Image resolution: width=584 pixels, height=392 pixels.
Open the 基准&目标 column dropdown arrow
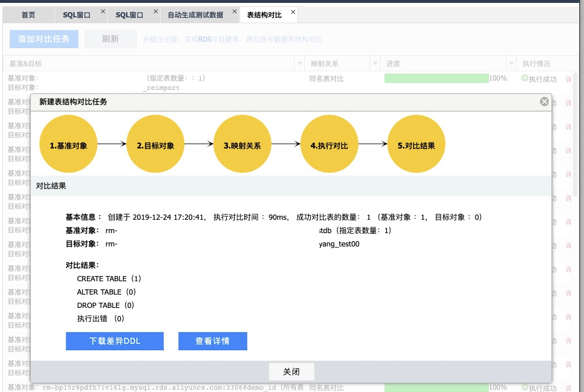[x=299, y=64]
